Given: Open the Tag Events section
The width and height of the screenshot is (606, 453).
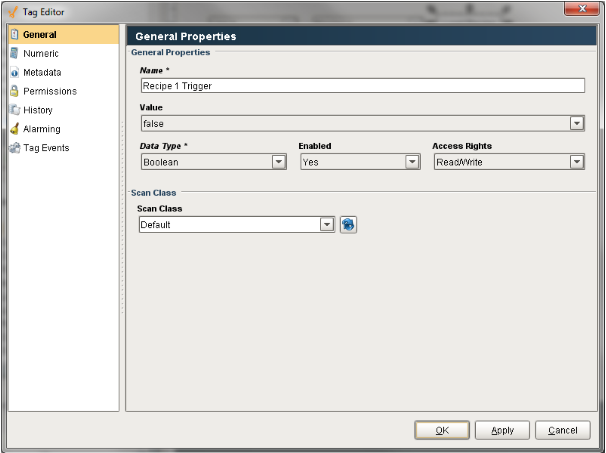Looking at the screenshot, I should (x=46, y=148).
